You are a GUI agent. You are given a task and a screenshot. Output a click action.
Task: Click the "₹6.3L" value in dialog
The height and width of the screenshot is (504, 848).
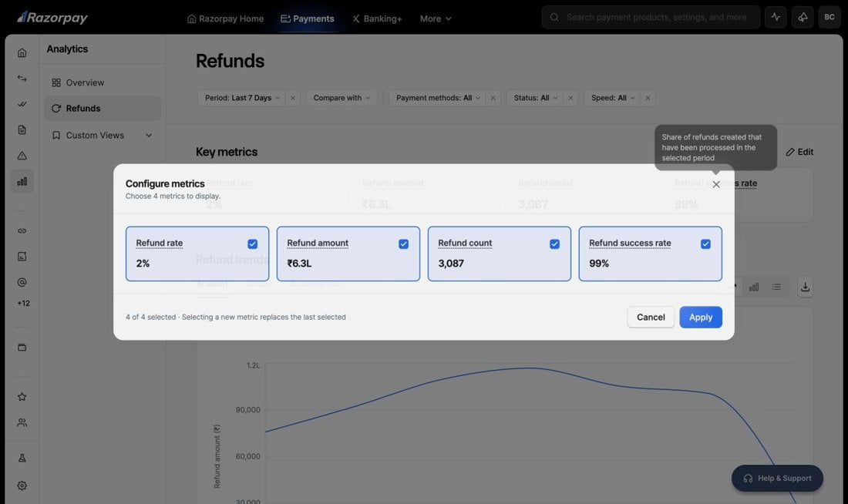click(299, 264)
